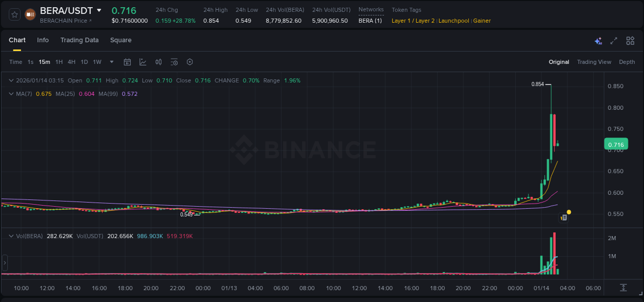
Task: Open the widgets layout grid icon
Action: coord(630,40)
